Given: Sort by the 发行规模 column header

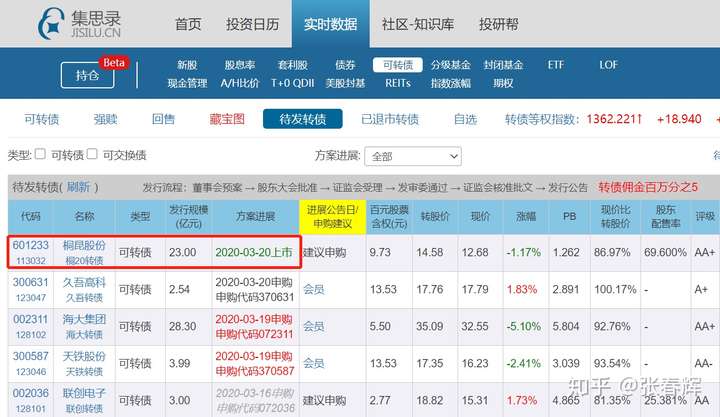Looking at the screenshot, I should point(189,216).
